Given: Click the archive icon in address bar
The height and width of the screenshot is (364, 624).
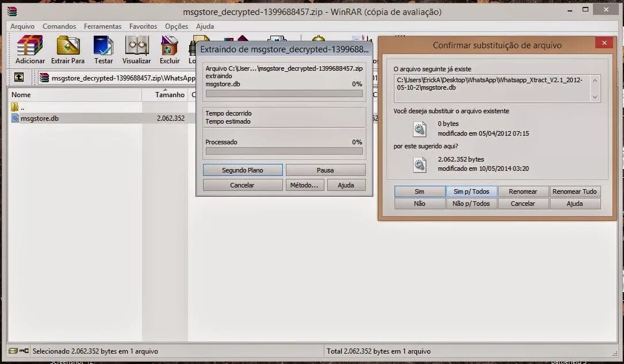Looking at the screenshot, I should click(44, 78).
